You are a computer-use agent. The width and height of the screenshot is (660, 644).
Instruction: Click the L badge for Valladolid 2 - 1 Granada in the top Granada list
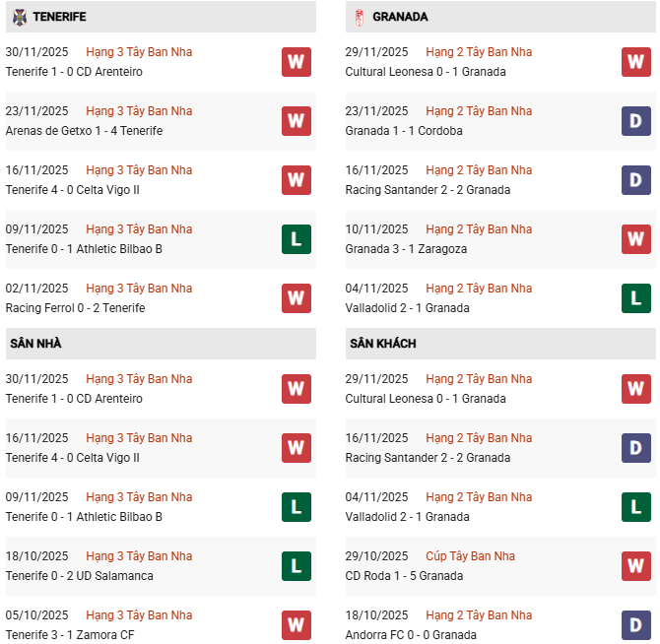tap(636, 298)
